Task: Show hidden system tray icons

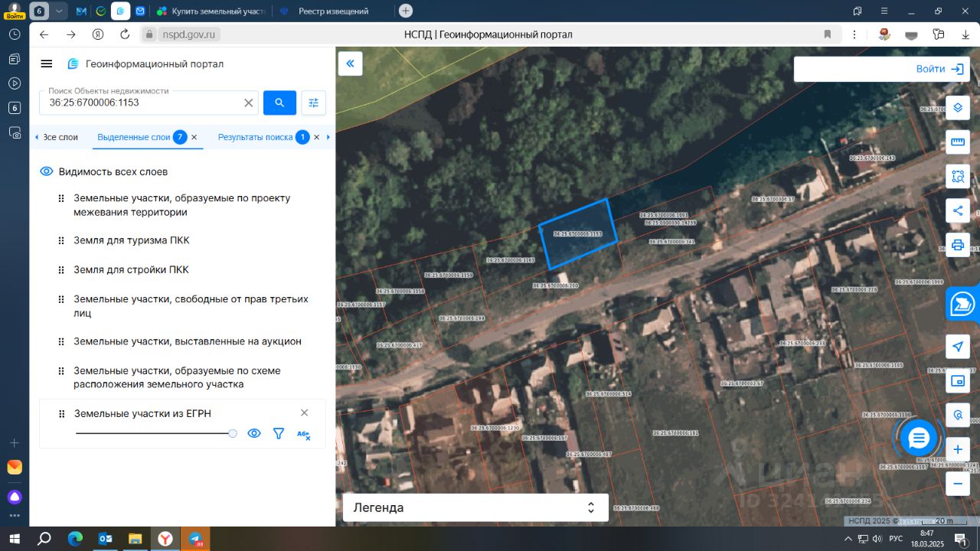Action: tap(848, 539)
